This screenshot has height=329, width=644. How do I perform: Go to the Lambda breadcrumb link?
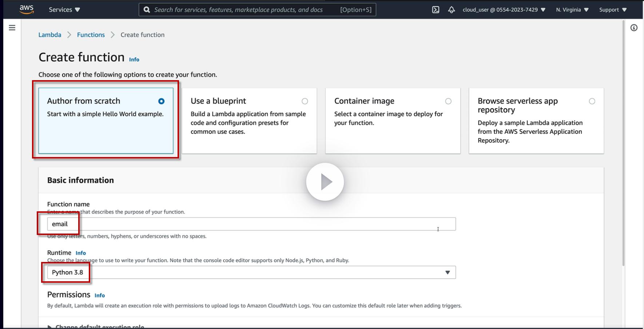coord(50,35)
